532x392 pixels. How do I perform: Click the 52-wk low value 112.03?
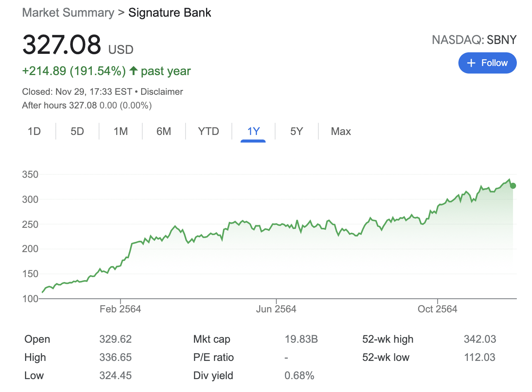(x=480, y=357)
